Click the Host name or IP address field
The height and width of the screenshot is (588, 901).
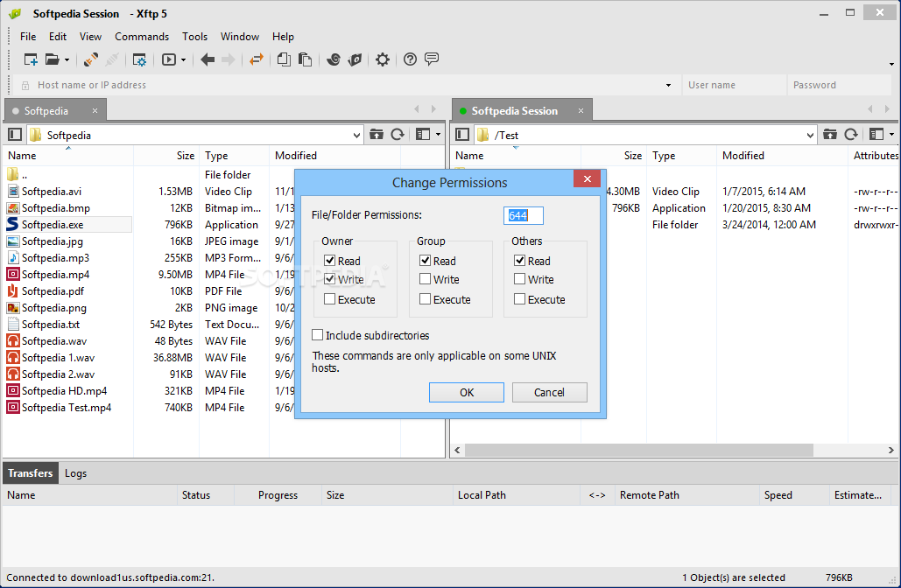coord(345,85)
